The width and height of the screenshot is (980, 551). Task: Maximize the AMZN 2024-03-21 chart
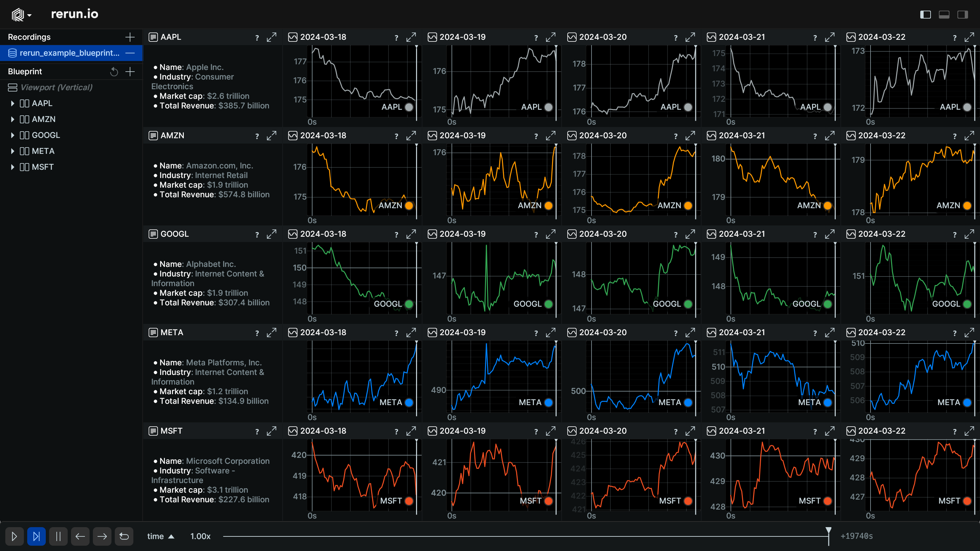click(x=830, y=136)
